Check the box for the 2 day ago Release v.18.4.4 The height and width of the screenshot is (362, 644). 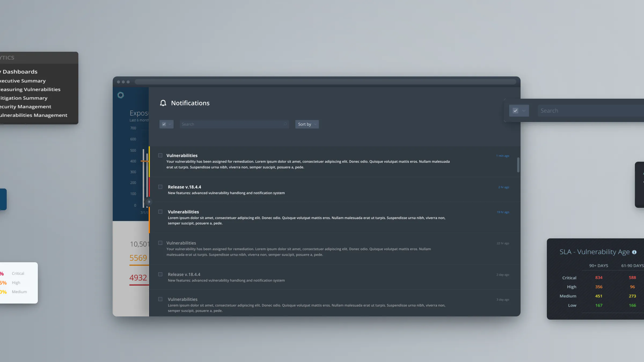tap(160, 274)
